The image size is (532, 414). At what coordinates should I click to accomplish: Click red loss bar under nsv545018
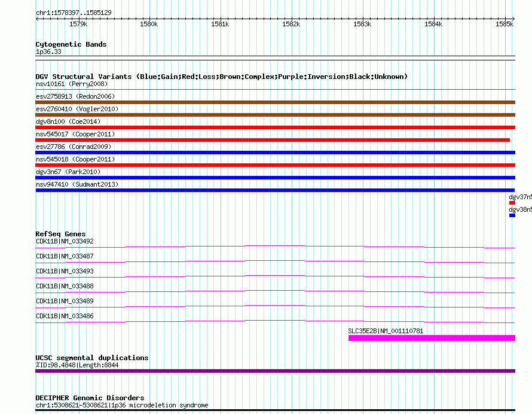point(275,165)
